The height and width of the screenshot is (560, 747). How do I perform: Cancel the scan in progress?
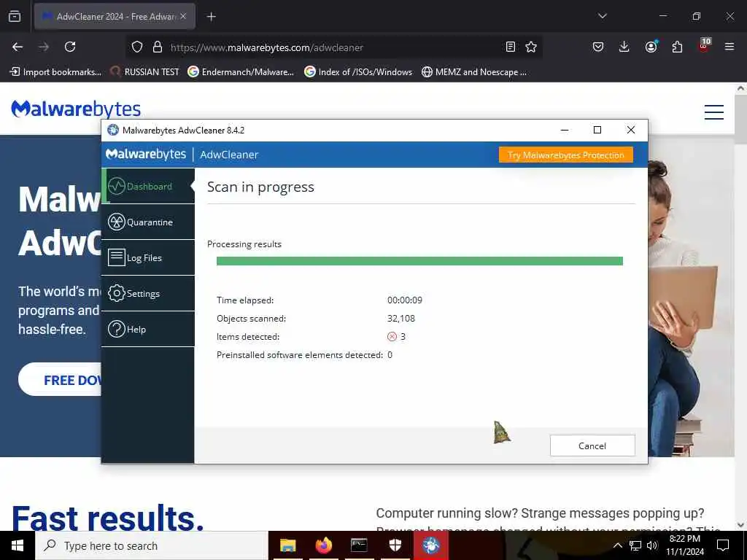pyautogui.click(x=592, y=446)
